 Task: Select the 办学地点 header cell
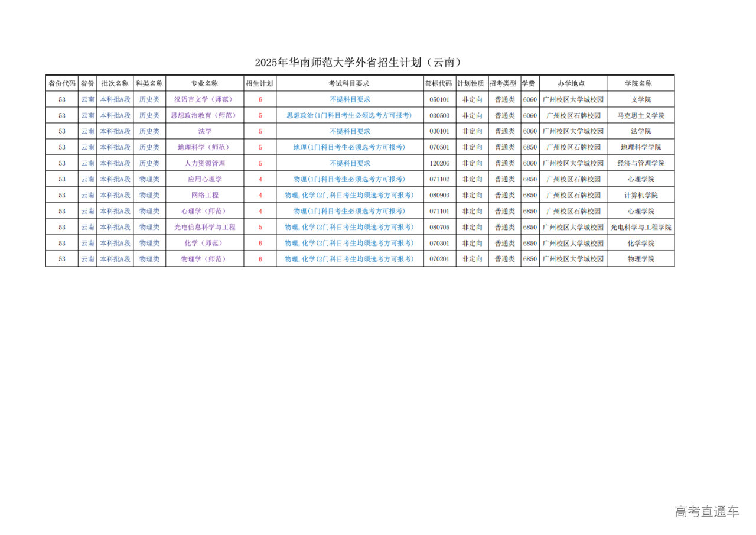573,83
